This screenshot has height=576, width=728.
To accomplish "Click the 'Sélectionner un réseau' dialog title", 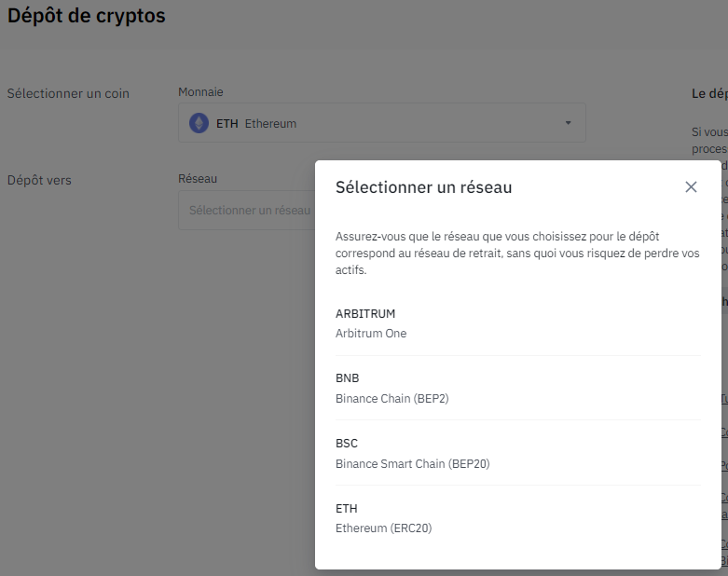I will tap(423, 187).
